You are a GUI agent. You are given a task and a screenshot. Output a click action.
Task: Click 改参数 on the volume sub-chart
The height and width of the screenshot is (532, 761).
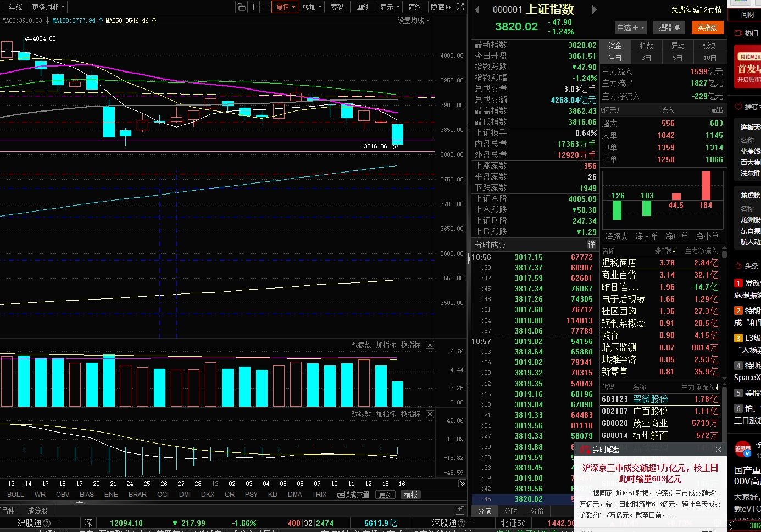[361, 345]
